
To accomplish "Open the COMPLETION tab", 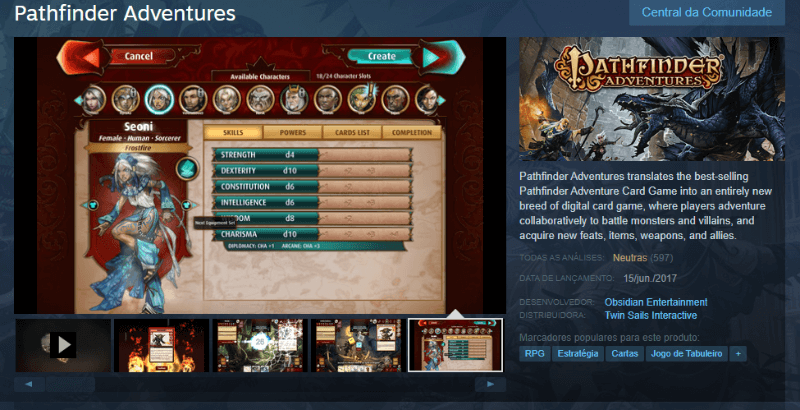I will [412, 133].
